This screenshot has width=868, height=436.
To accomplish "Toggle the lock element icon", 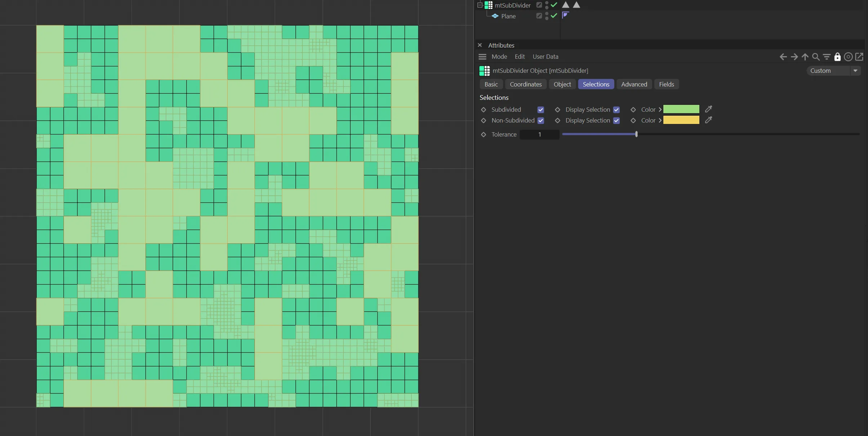I will tap(837, 57).
